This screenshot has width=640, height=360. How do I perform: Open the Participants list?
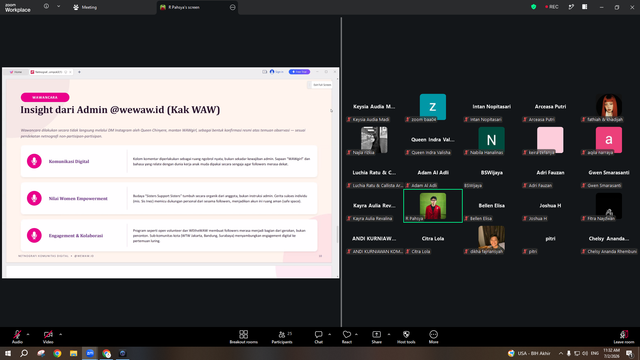(x=282, y=337)
